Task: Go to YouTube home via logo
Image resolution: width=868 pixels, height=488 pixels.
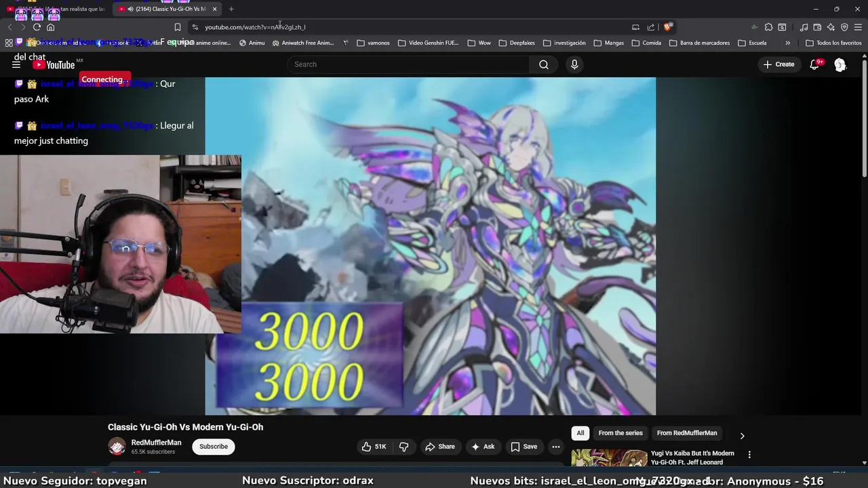Action: [54, 64]
